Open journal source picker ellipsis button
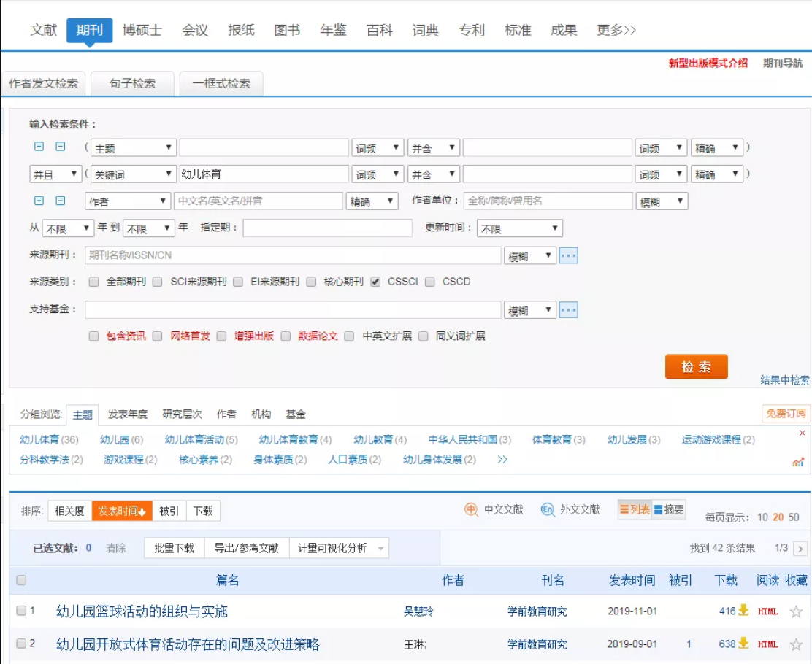The height and width of the screenshot is (664, 812). tap(568, 255)
